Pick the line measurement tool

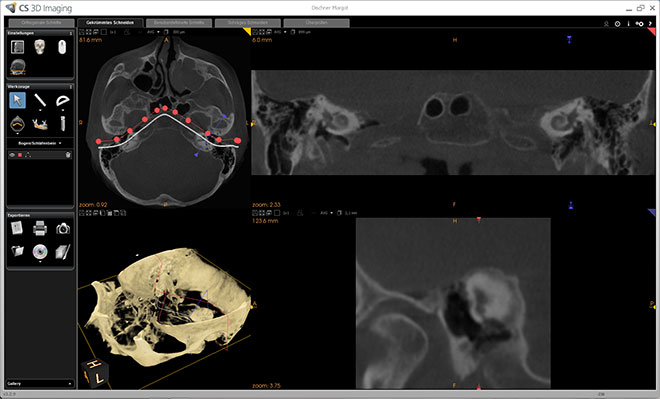40,100
